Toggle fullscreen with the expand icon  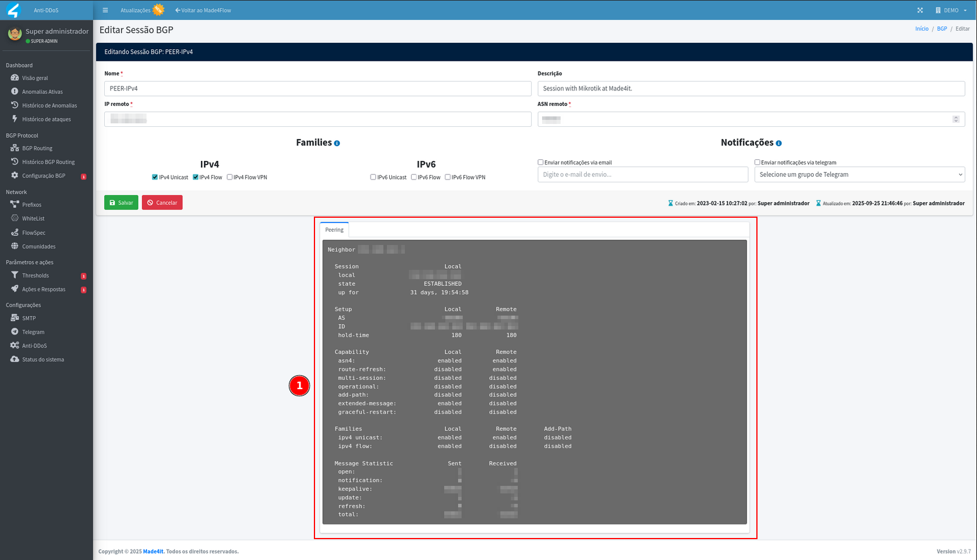click(x=920, y=10)
